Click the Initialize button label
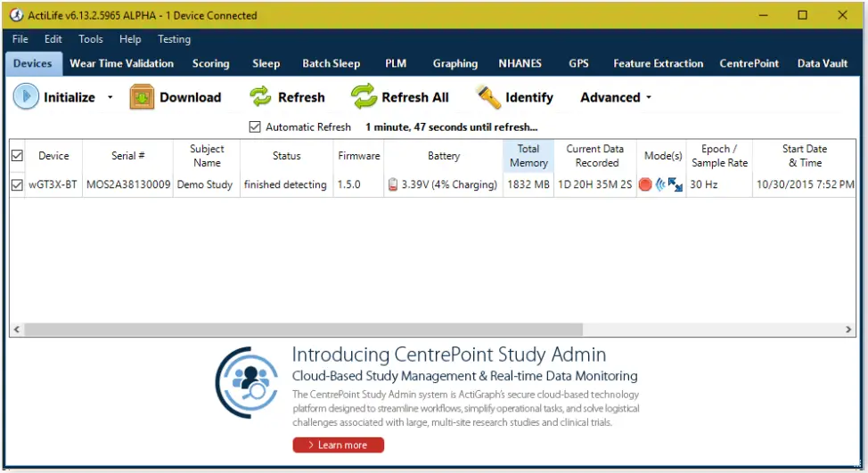Image resolution: width=868 pixels, height=473 pixels. tap(70, 97)
